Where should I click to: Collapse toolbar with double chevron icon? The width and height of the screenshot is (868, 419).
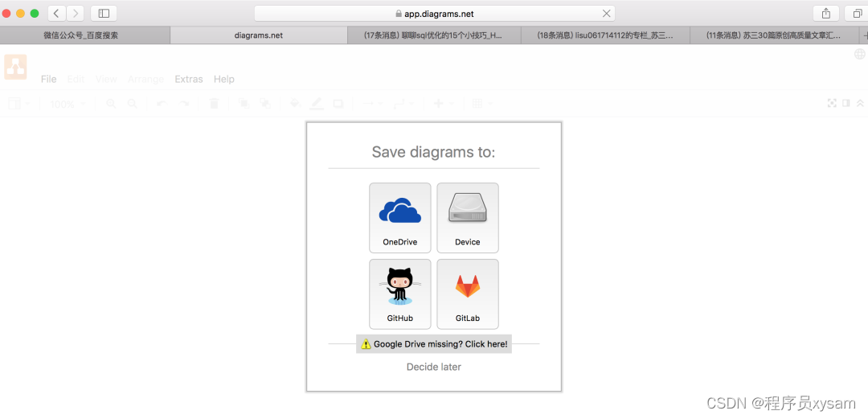(x=860, y=103)
